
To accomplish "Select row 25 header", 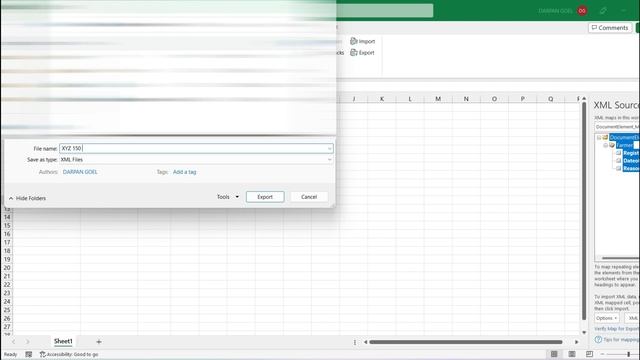I will (7, 310).
